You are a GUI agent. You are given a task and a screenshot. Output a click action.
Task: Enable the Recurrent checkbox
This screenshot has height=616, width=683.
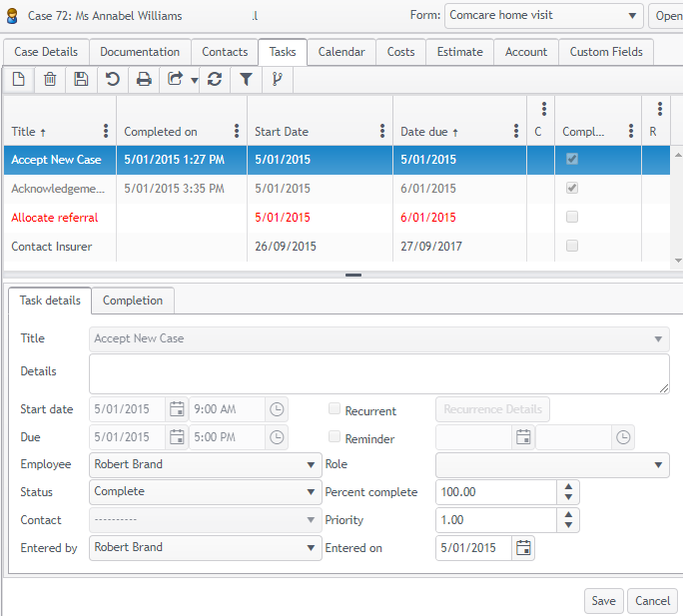click(335, 409)
